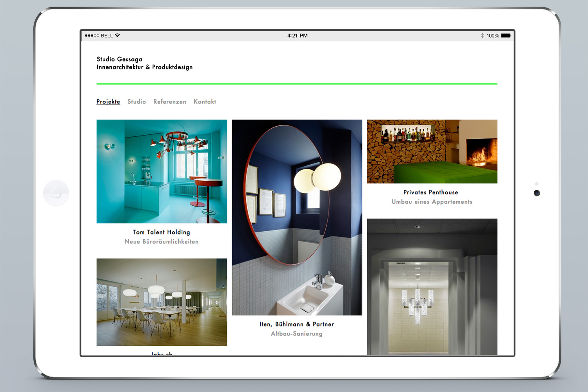
Task: Open the Iten, Bühlmann & Partner link
Action: tap(297, 324)
